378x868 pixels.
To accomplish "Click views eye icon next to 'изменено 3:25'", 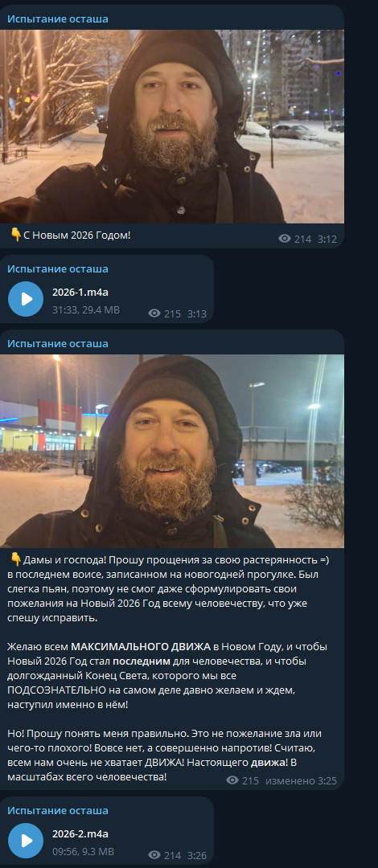I will click(232, 780).
